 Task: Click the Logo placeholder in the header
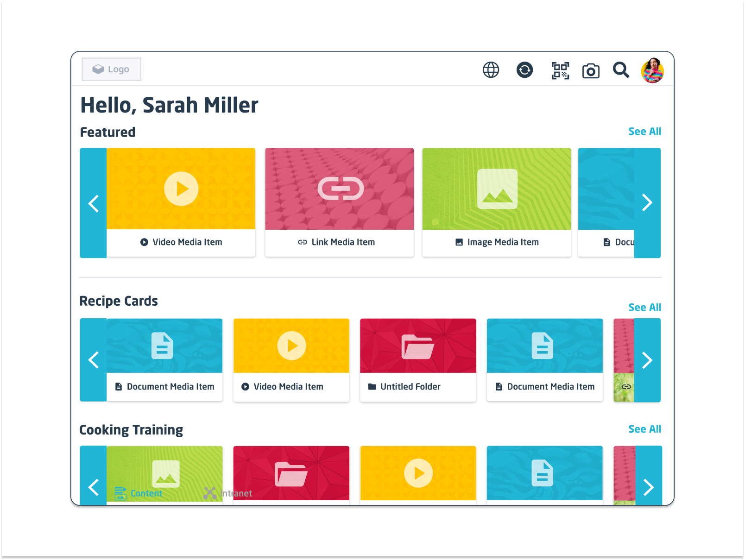pos(111,69)
